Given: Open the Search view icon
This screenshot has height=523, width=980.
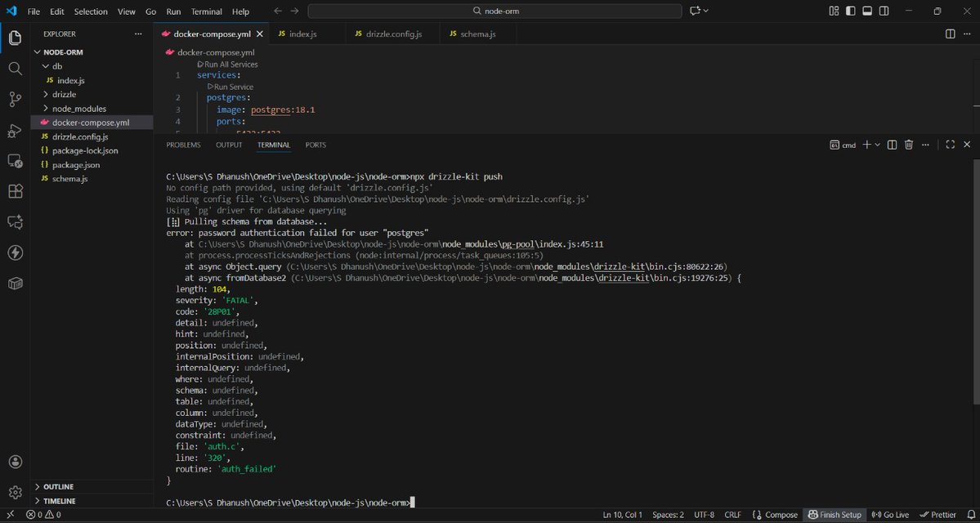Looking at the screenshot, I should (x=15, y=68).
